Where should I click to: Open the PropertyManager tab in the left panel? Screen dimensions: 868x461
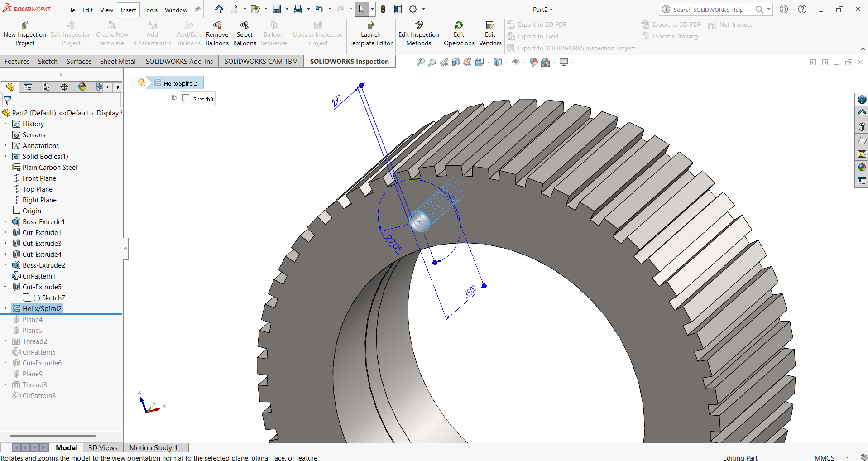tap(28, 87)
